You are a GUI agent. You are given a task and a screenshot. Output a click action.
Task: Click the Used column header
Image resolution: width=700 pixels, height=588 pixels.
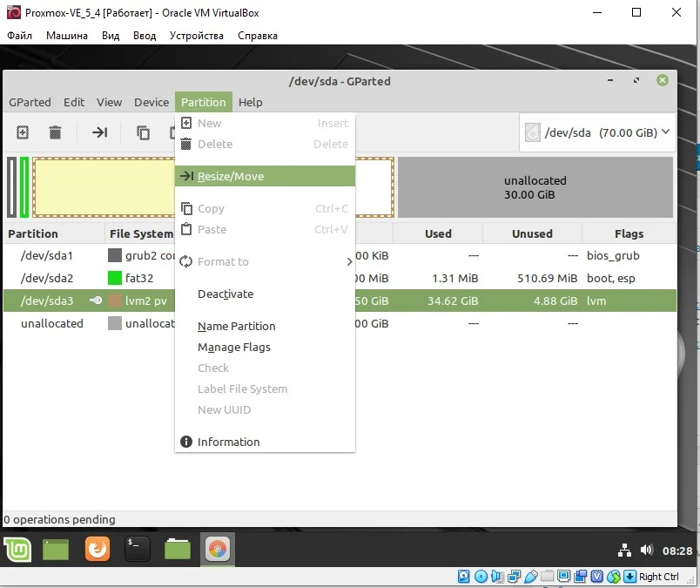pos(437,233)
